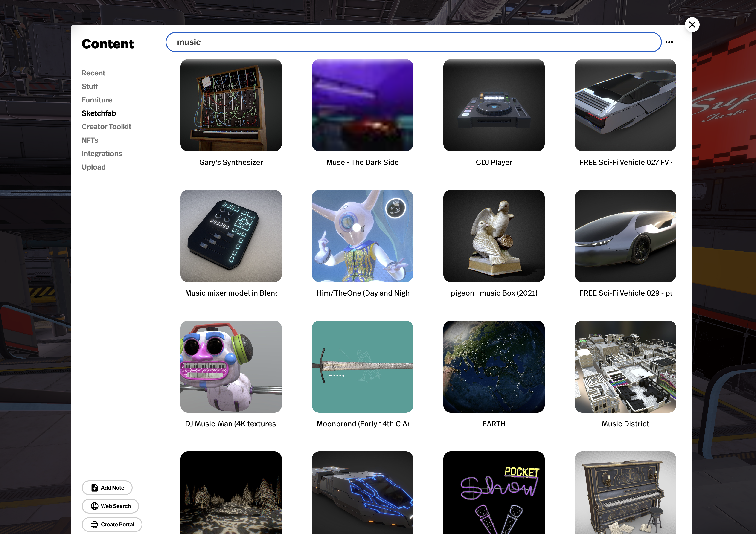Choose the Him/TheOne character thumbnail
756x534 pixels.
click(x=363, y=236)
